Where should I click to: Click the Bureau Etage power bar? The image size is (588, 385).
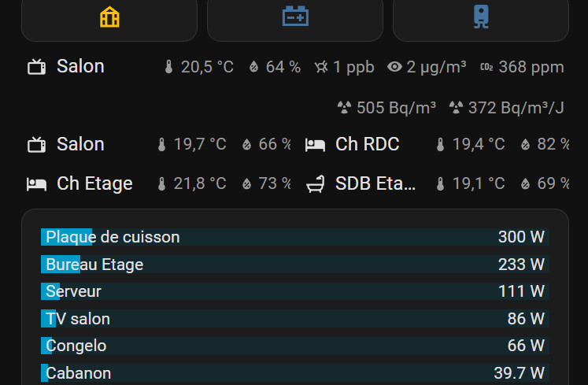pyautogui.click(x=294, y=265)
